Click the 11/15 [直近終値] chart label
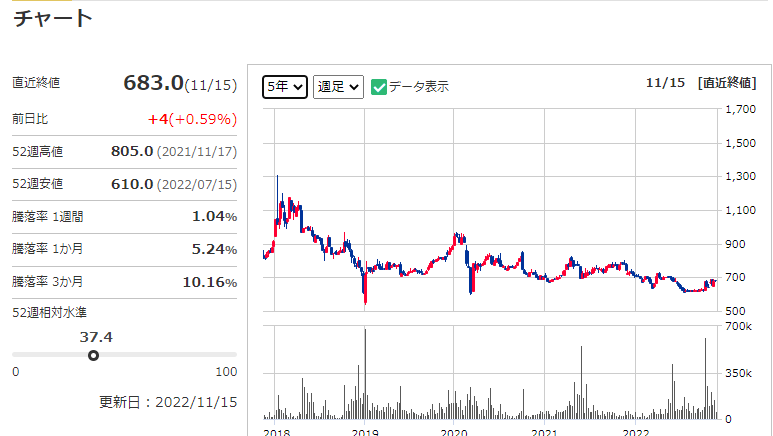Viewport: 773px width, 436px height. (701, 83)
